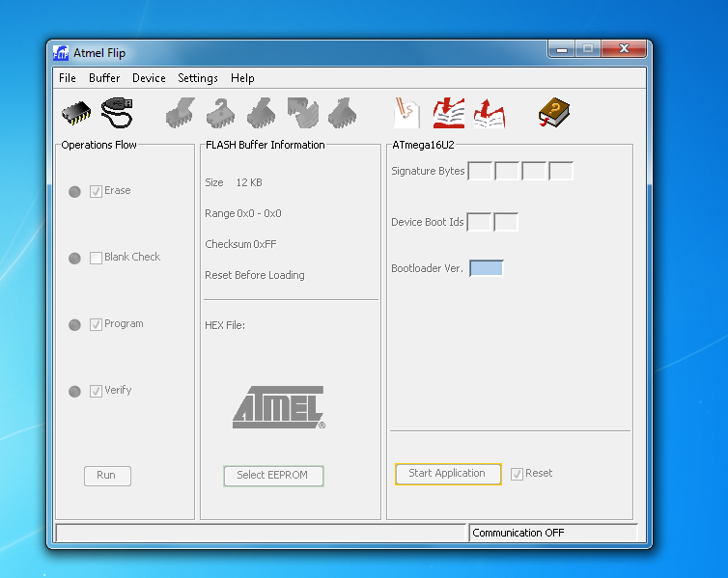Click the Checksum 0xFF text
728x578 pixels.
click(240, 244)
